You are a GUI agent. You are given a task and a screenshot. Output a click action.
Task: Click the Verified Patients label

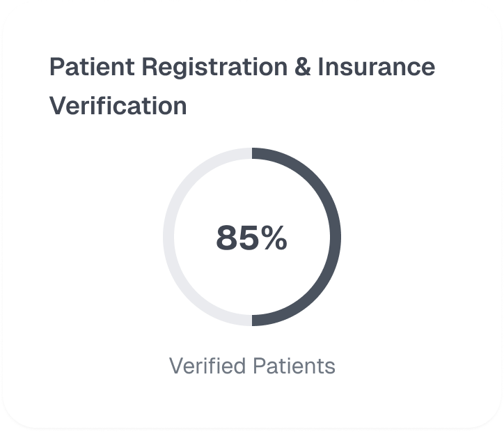pyautogui.click(x=252, y=366)
